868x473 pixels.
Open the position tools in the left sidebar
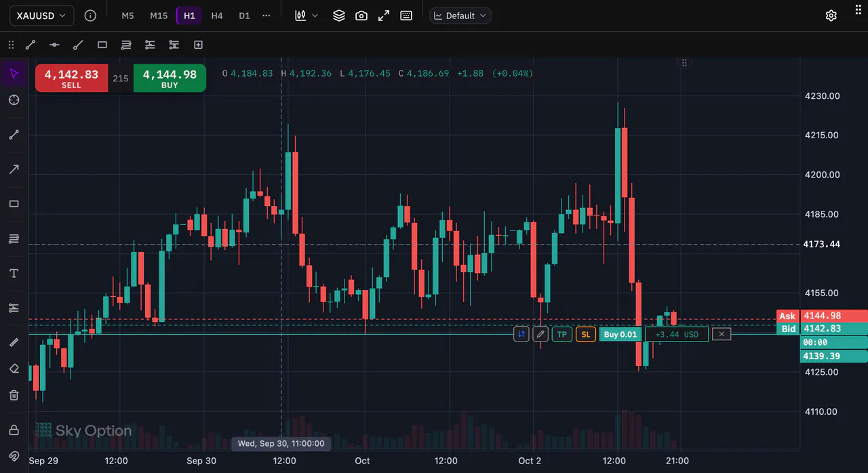point(14,308)
